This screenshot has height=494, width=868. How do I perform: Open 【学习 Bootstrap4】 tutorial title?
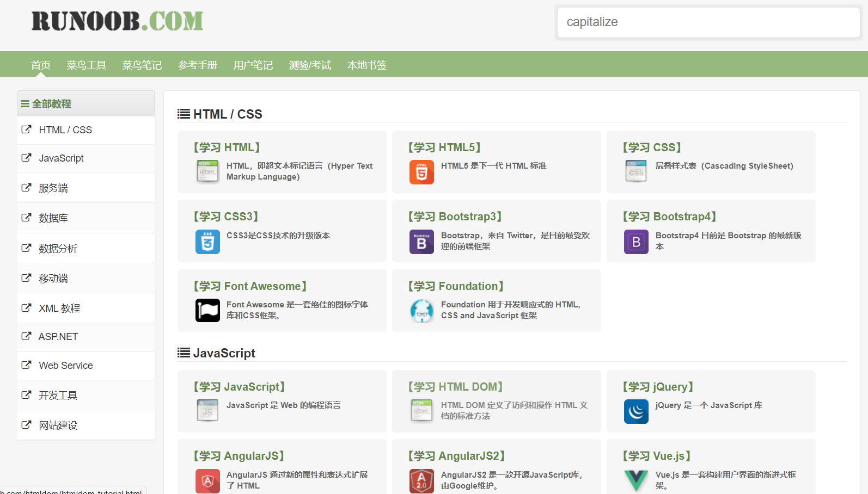[670, 217]
